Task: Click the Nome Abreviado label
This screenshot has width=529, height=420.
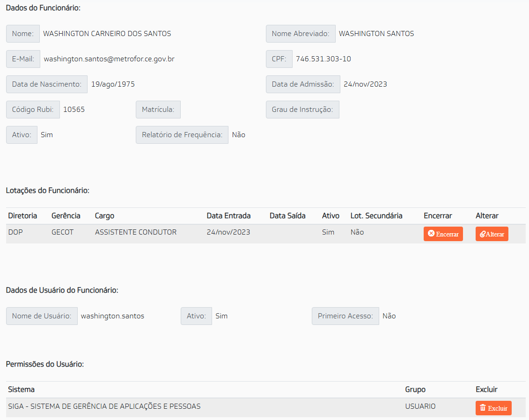Action: pyautogui.click(x=301, y=34)
